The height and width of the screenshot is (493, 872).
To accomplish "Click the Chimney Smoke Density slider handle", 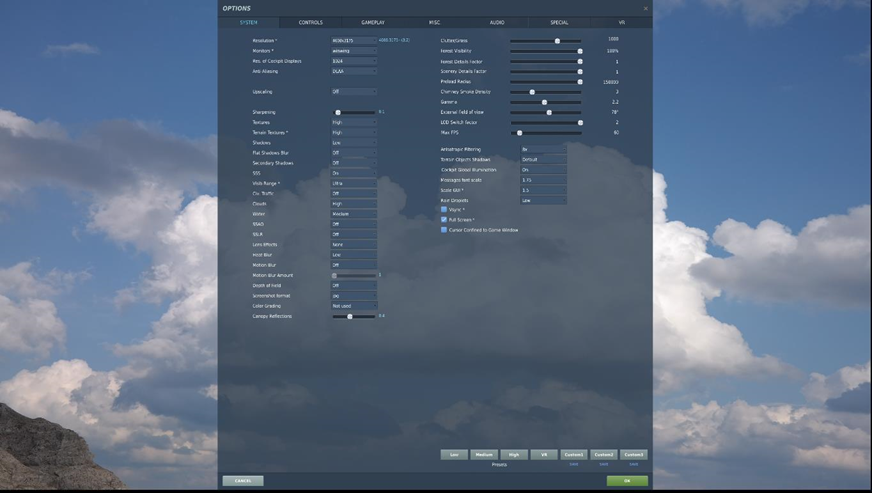I will pos(532,92).
